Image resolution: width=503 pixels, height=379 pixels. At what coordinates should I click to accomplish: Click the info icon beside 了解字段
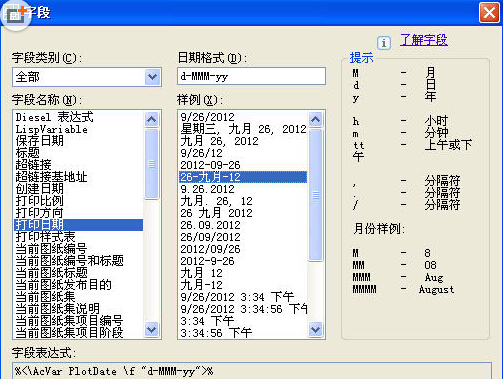pyautogui.click(x=384, y=43)
